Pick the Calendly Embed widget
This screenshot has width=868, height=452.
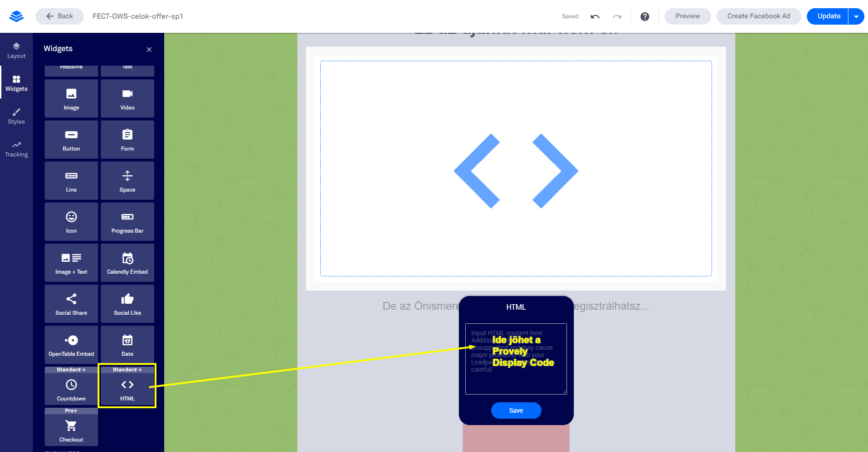pos(127,263)
